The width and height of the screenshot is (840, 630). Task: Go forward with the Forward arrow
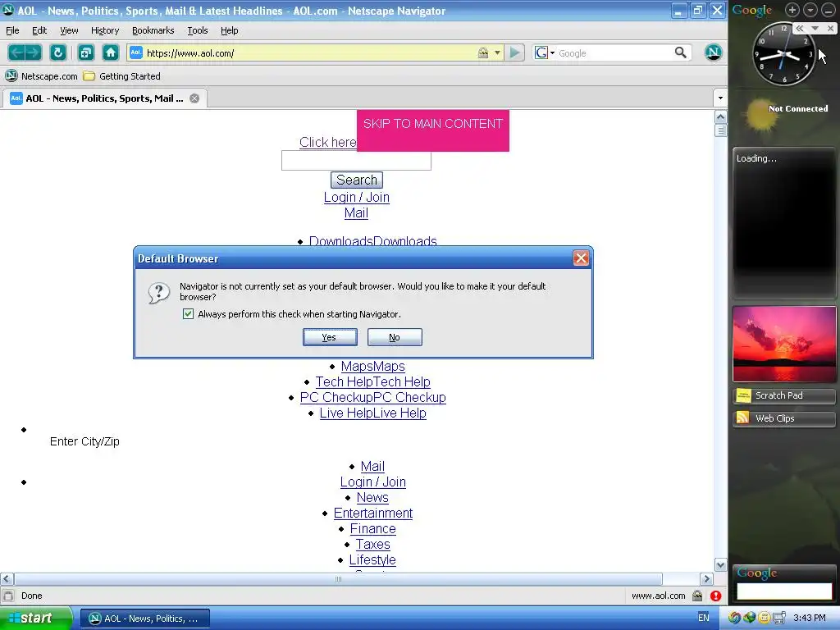pos(33,52)
